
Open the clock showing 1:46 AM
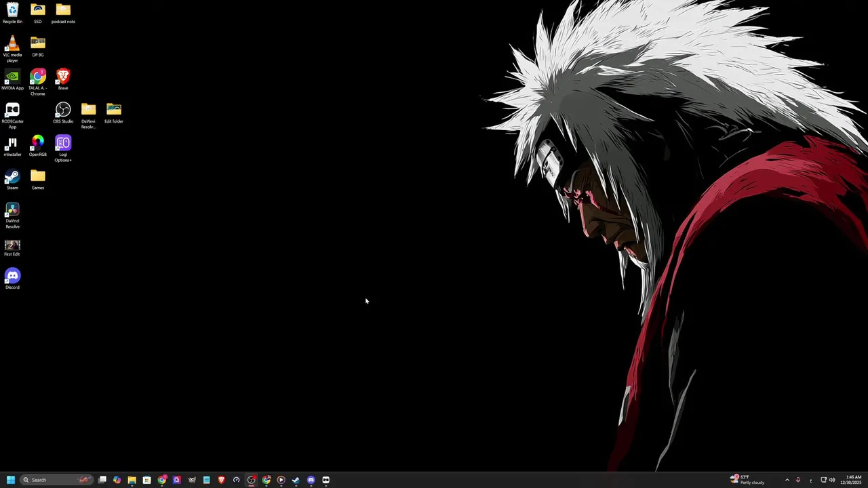click(x=852, y=480)
